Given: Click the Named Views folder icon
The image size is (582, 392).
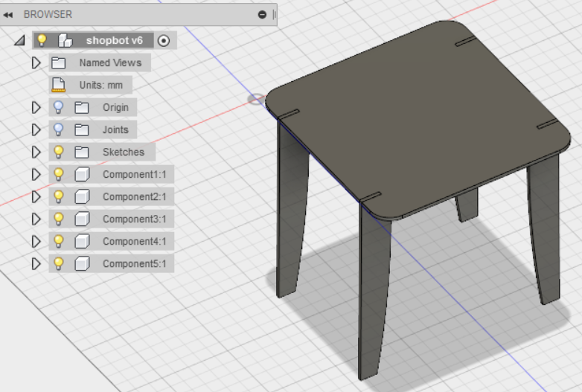Looking at the screenshot, I should pyautogui.click(x=59, y=62).
